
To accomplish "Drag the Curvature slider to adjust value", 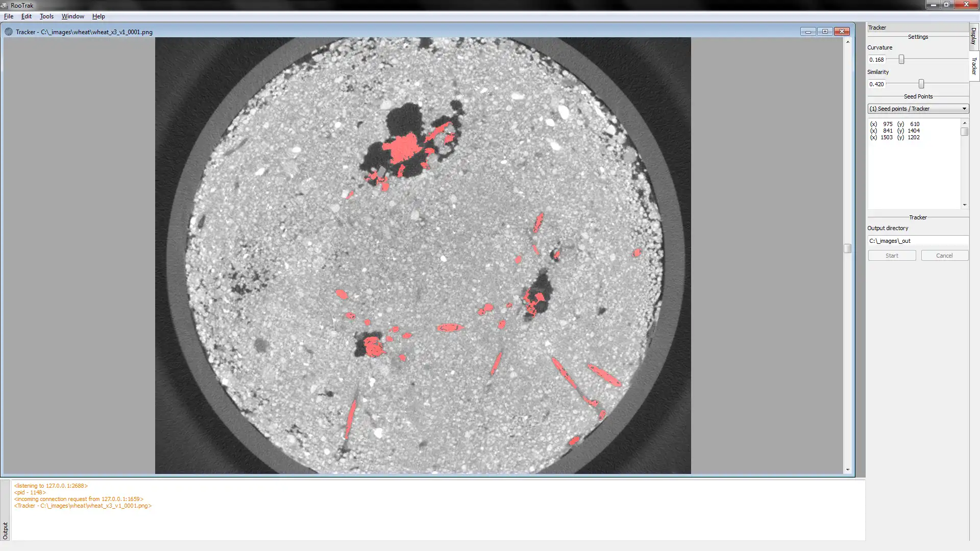I will click(901, 59).
